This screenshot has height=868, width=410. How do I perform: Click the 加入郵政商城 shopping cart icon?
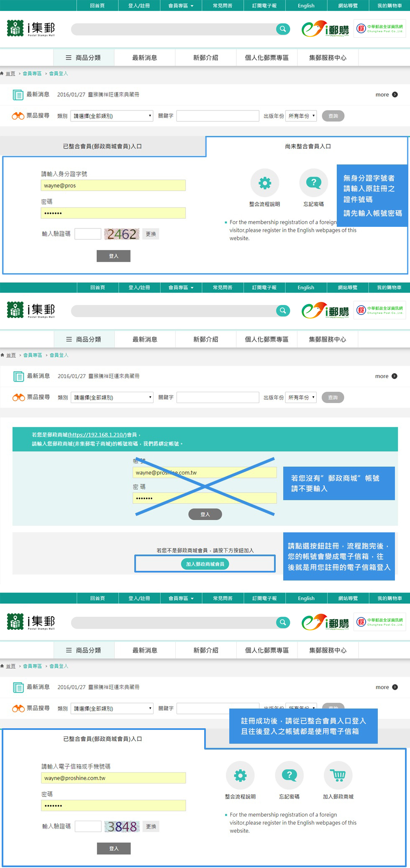[x=338, y=775]
